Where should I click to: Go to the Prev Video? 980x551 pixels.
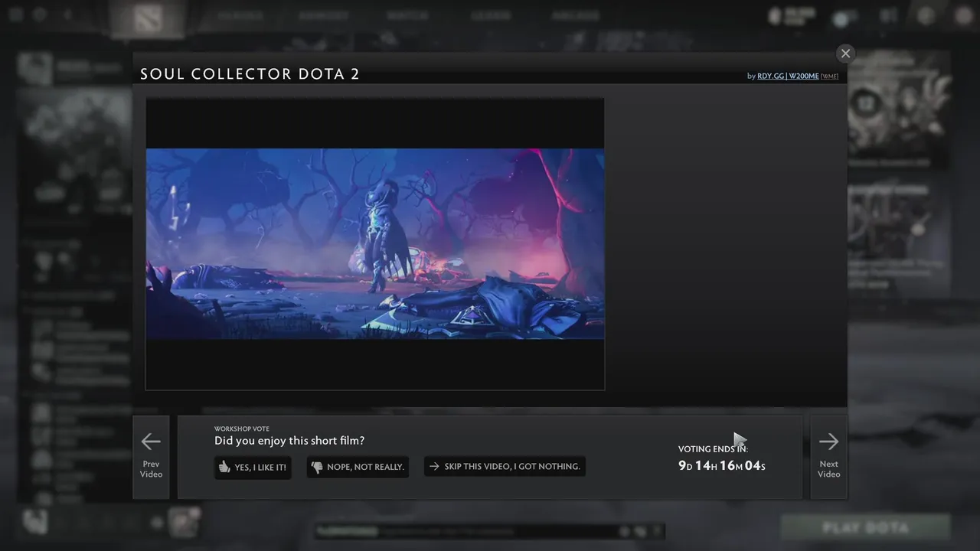(151, 457)
